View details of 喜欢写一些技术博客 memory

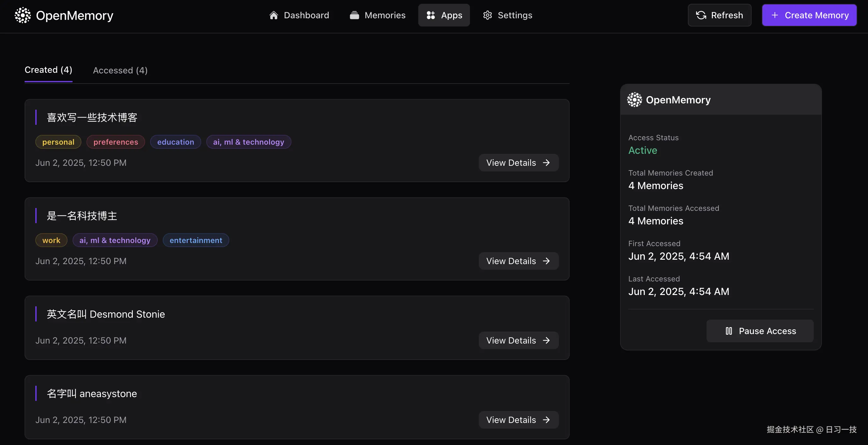tap(518, 163)
